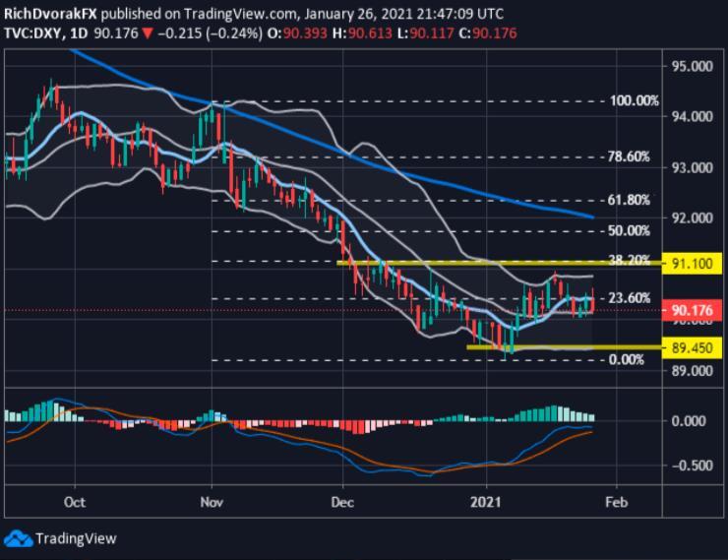Click the 1D timeframe label

(x=79, y=33)
